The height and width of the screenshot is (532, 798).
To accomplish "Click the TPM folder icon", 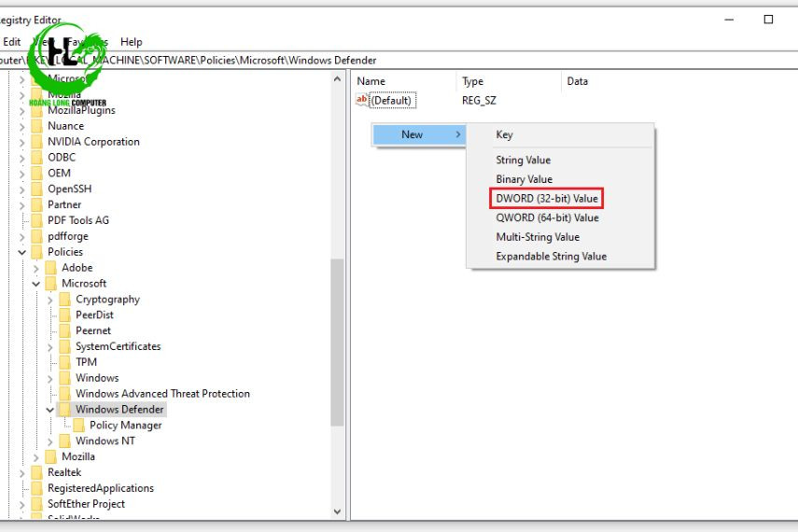I will click(x=65, y=362).
